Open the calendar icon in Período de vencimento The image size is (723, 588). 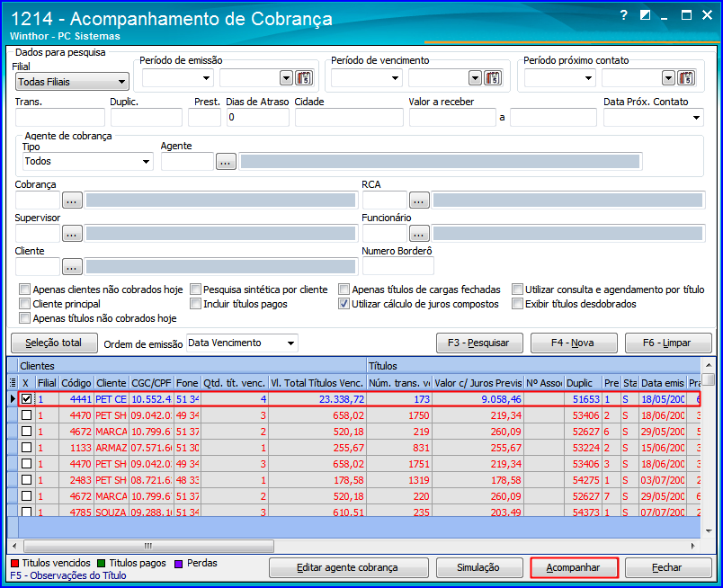coord(493,78)
